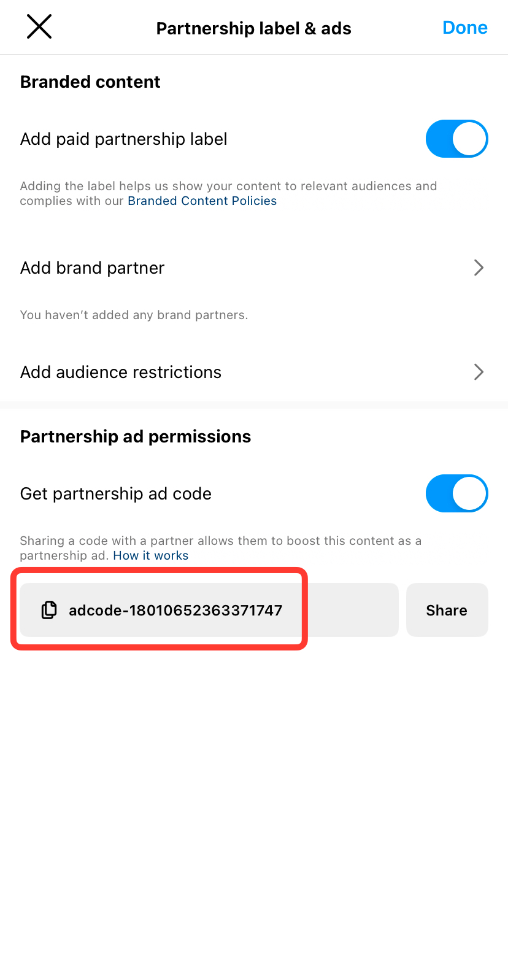Tap the 'You haven't added any brand partners' note

[134, 315]
